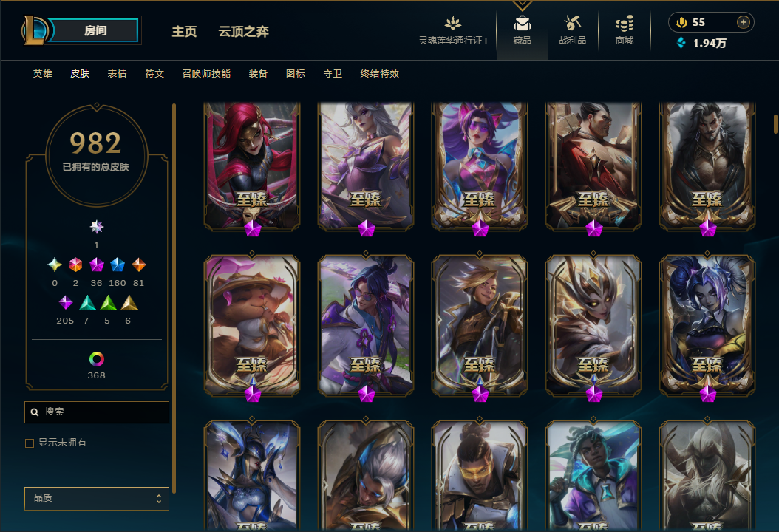Open 云顶之弈 from top navigation

[x=243, y=31]
